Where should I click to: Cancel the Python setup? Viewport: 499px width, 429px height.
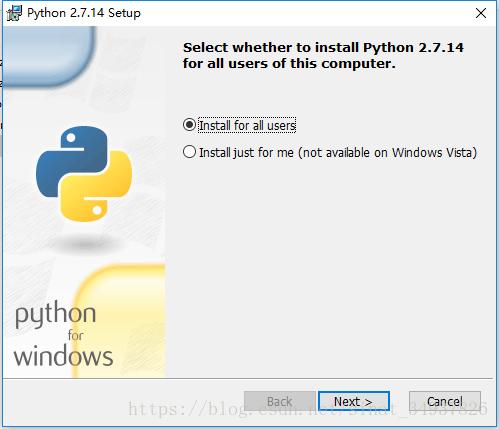[x=445, y=401]
